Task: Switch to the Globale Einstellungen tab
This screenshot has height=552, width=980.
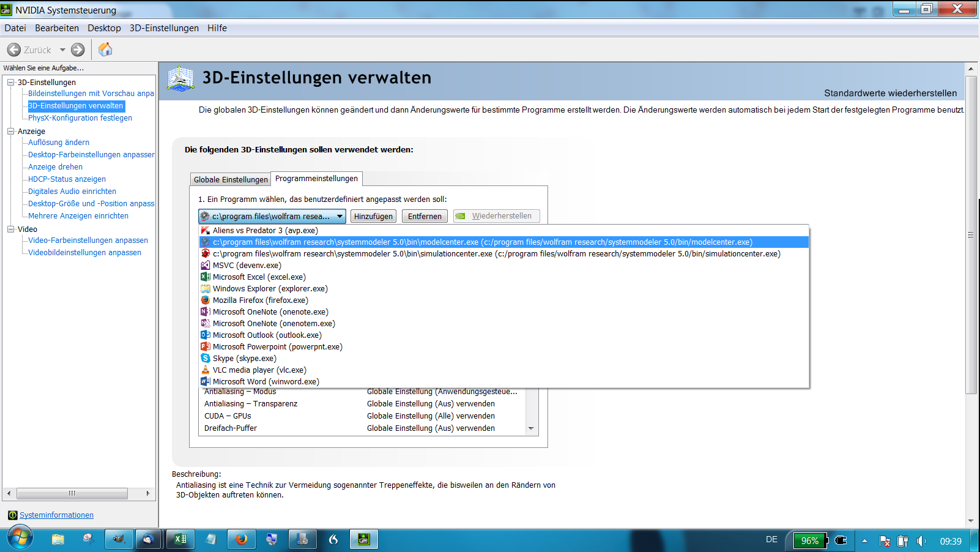Action: coord(231,179)
